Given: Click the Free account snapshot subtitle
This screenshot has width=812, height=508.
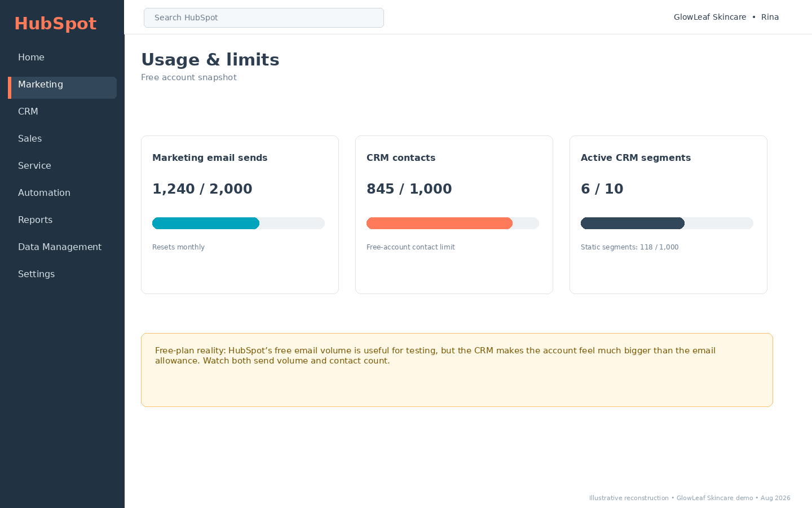Looking at the screenshot, I should (189, 77).
